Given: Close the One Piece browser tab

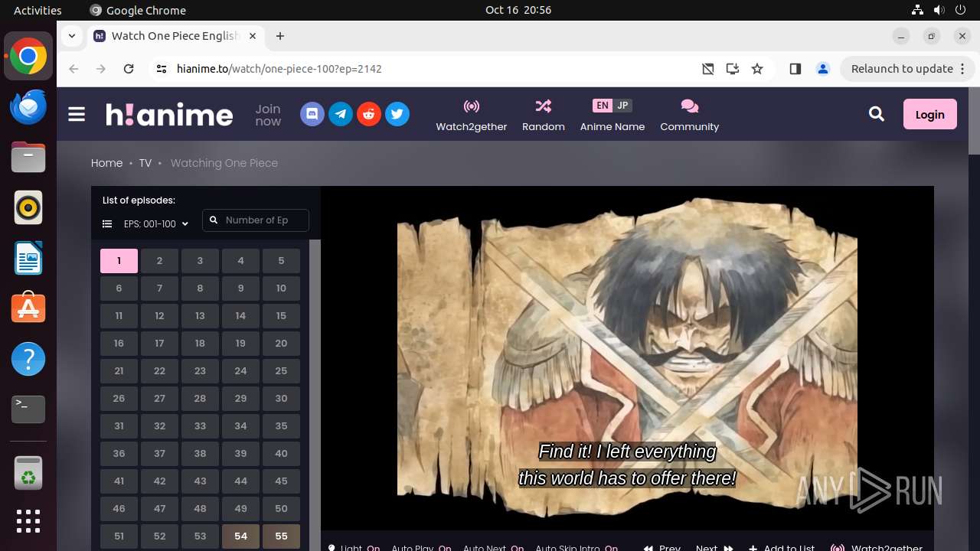Looking at the screenshot, I should point(253,36).
